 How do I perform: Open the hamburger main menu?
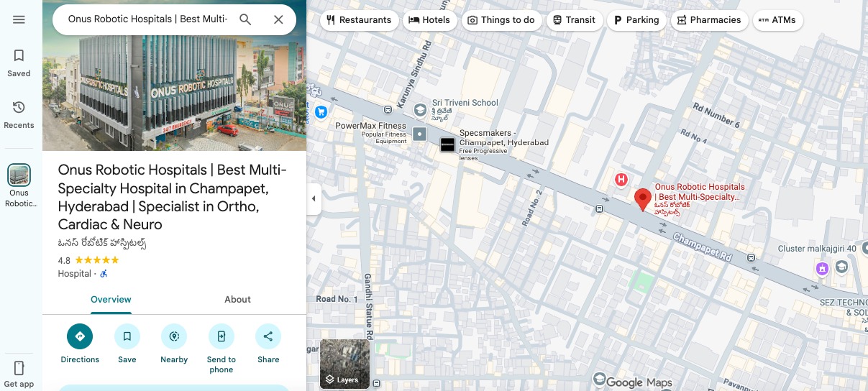pos(19,19)
